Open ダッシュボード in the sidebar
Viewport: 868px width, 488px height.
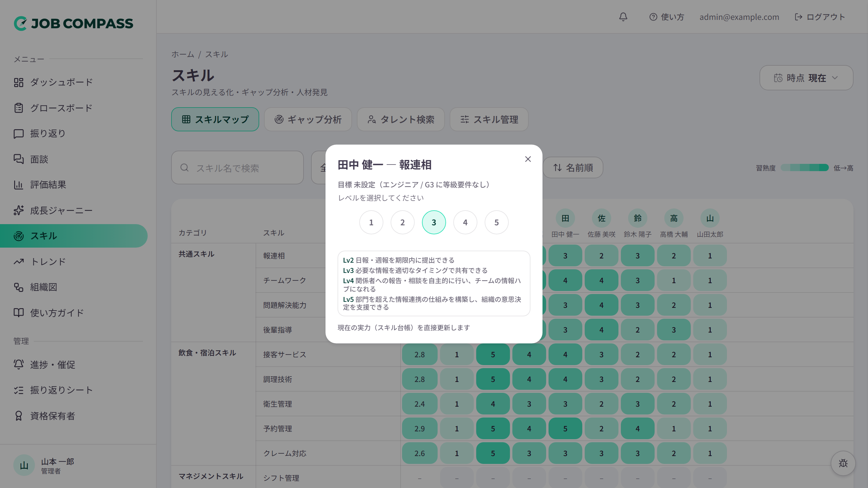point(74,82)
